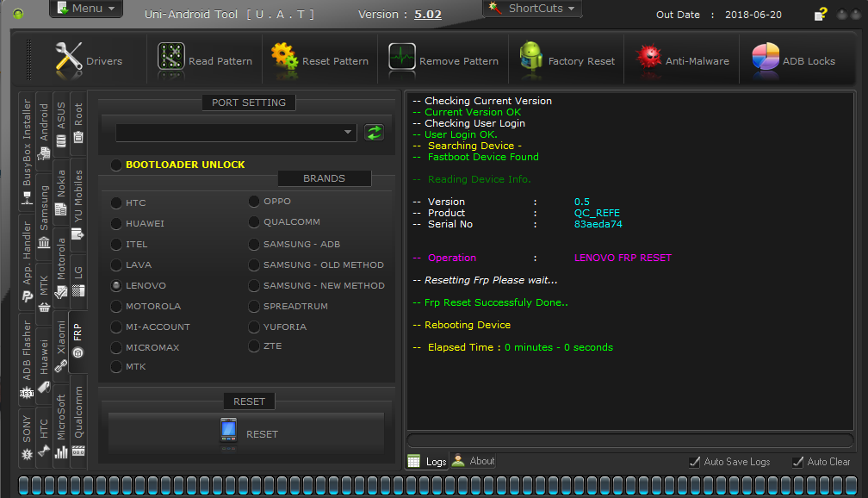Open the SONY side tab
This screenshot has width=868, height=498.
27,438
